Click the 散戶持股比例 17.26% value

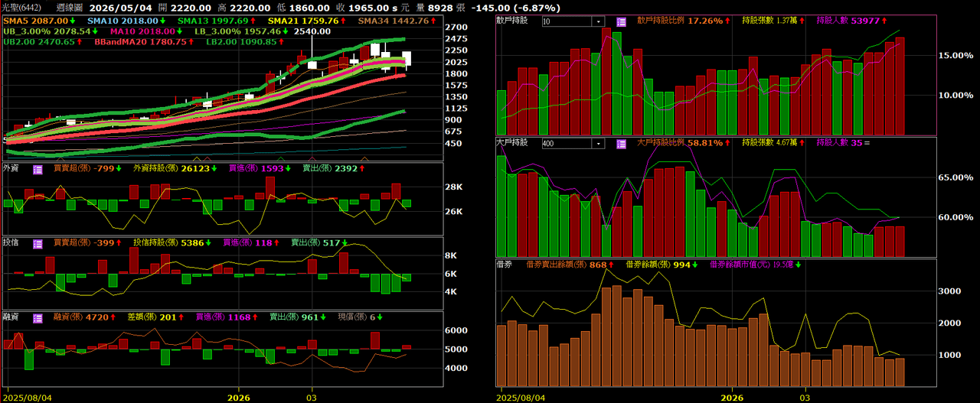point(684,21)
